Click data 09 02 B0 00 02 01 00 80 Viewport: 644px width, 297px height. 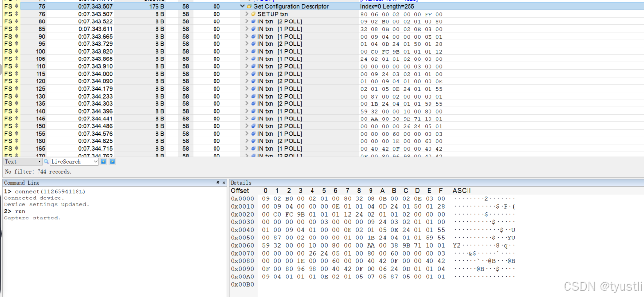click(401, 21)
